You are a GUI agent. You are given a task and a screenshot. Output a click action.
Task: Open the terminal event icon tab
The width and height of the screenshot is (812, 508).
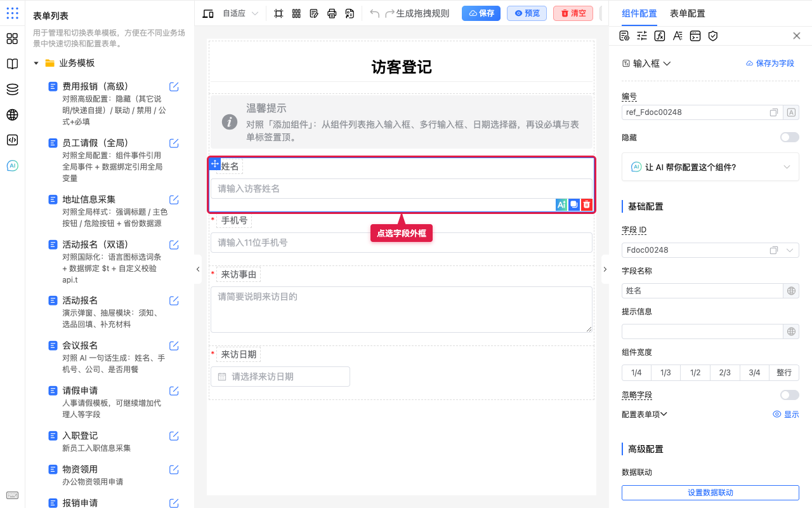(695, 36)
